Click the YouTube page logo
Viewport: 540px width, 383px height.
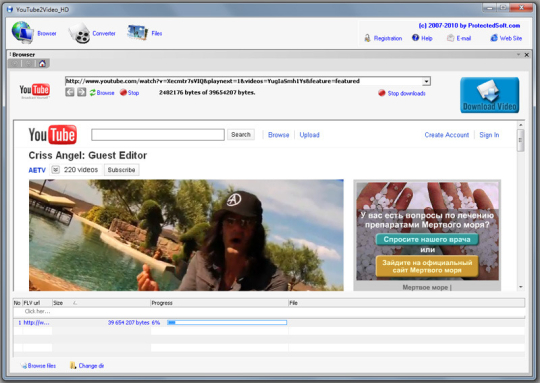(52, 134)
